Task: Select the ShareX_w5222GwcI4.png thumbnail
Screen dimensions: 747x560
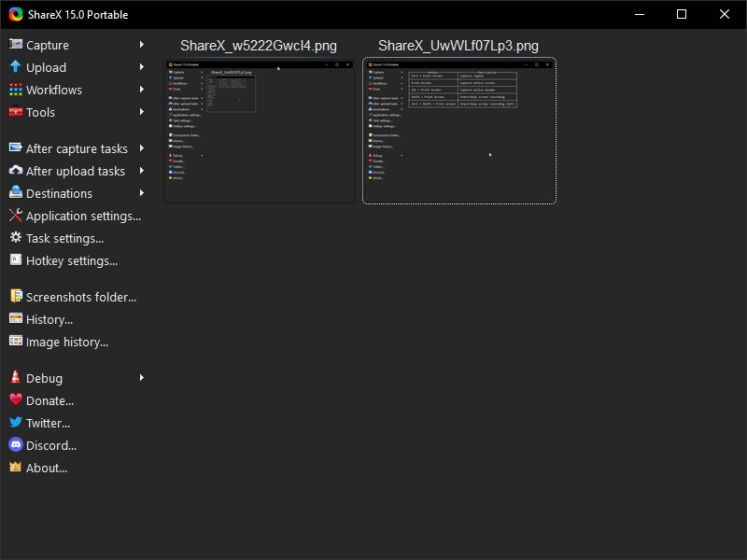Action: (259, 131)
